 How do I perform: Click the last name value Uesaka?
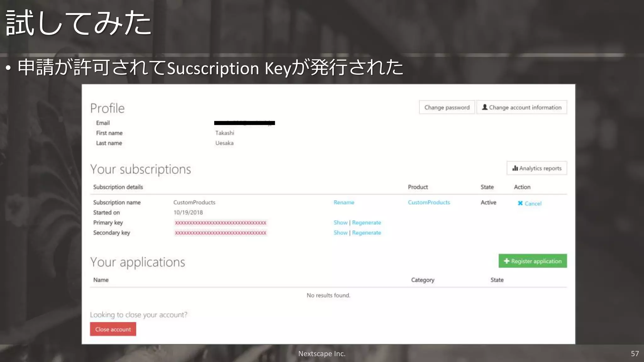224,143
